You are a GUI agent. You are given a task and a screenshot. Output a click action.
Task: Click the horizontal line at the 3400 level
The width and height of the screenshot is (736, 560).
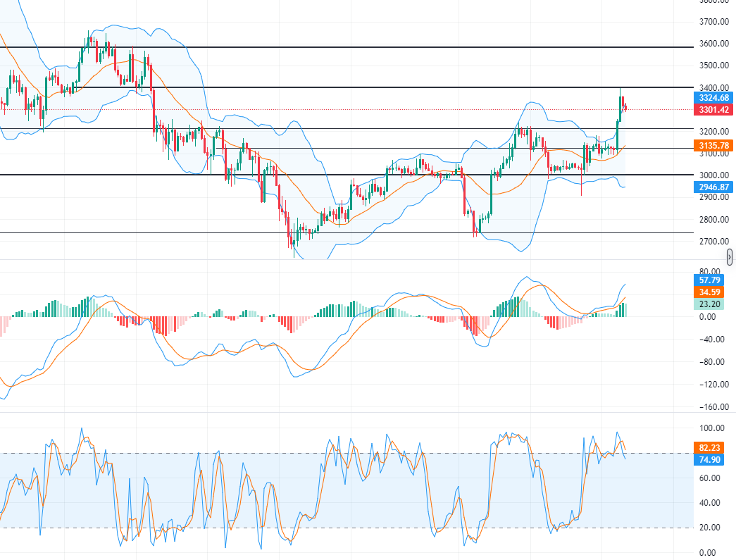352,87
